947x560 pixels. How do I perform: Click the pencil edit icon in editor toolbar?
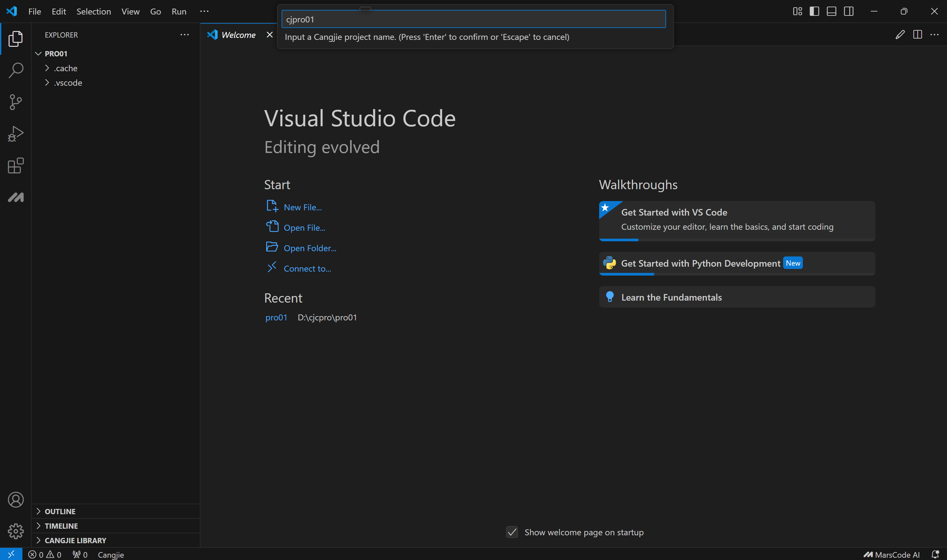coord(900,35)
